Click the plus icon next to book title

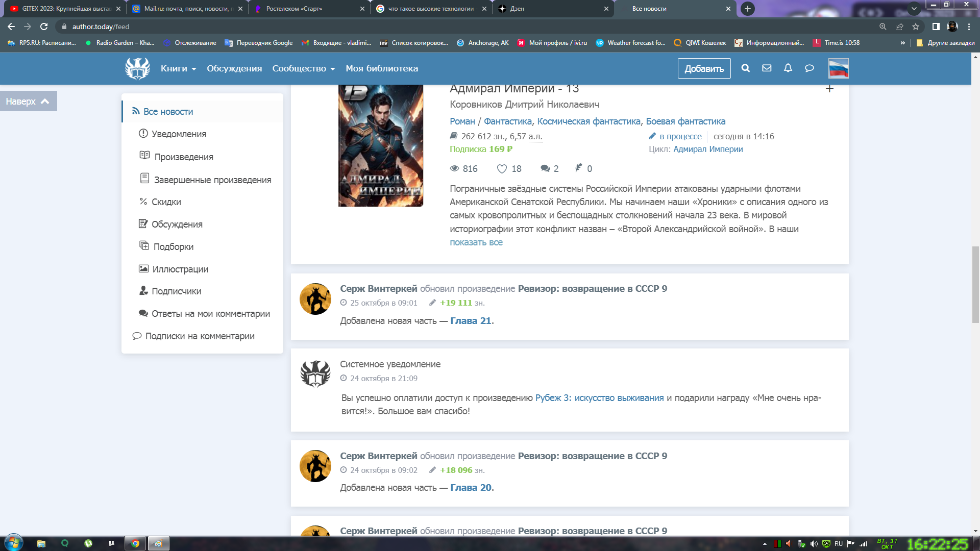coord(829,89)
